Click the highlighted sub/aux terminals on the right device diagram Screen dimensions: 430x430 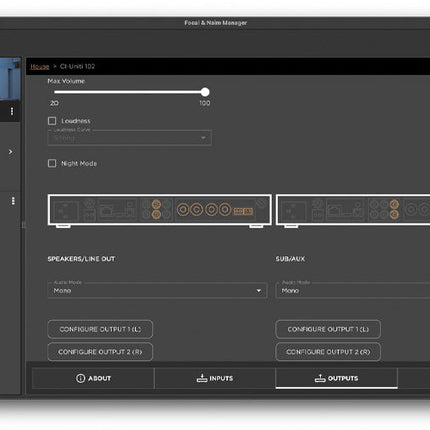tap(394, 209)
